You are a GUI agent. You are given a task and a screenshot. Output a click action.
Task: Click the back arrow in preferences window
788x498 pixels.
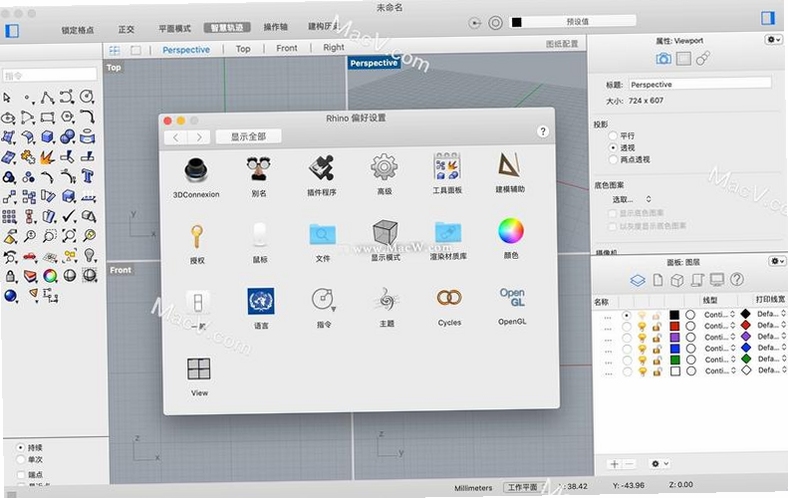[x=175, y=137]
